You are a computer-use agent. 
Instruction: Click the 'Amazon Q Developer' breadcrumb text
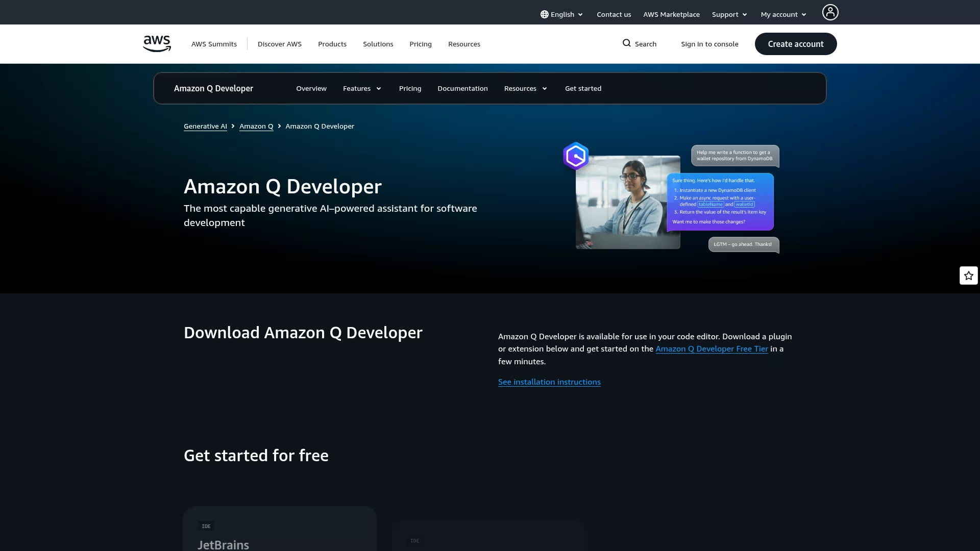(320, 126)
